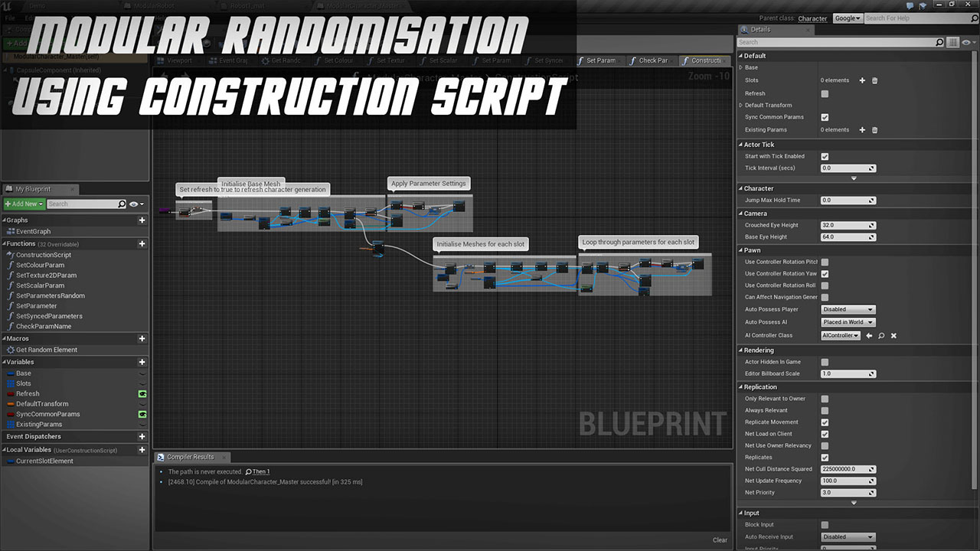Adjust Tick Interval spinner value
Viewport: 980px width, 551px height.
pyautogui.click(x=848, y=168)
